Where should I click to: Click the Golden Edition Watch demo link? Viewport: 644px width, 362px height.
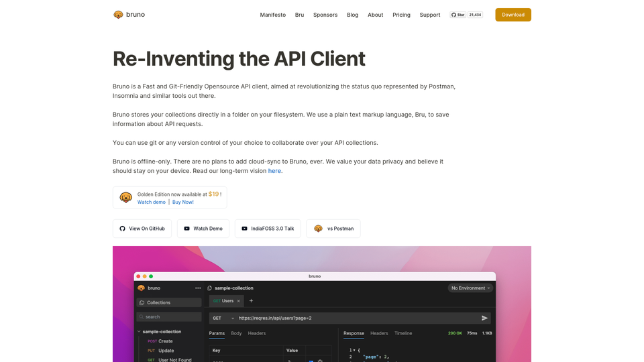(151, 202)
